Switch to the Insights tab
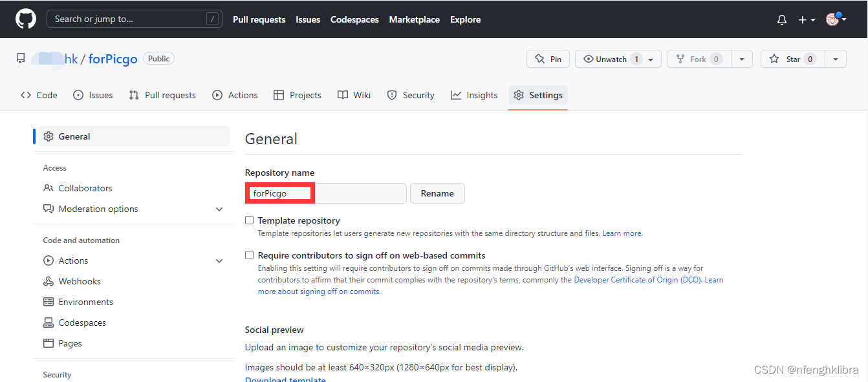Screen dimensions: 868x382 [x=474, y=95]
